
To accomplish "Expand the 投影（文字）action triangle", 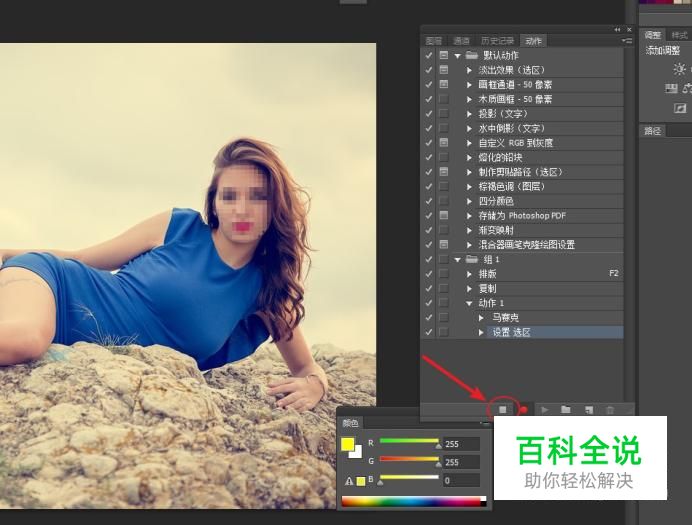I will (470, 114).
